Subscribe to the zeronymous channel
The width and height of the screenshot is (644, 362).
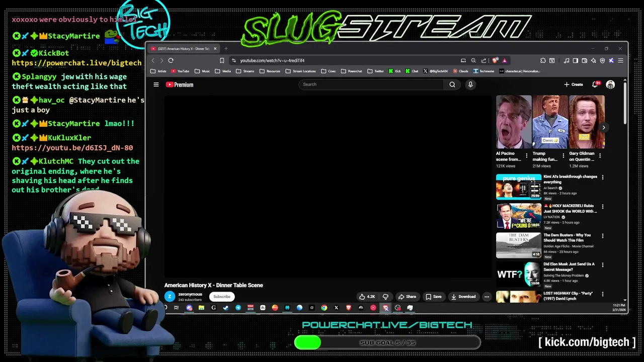click(x=222, y=297)
